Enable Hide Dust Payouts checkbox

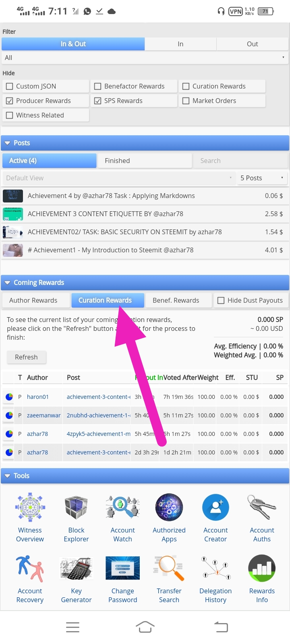(x=221, y=300)
